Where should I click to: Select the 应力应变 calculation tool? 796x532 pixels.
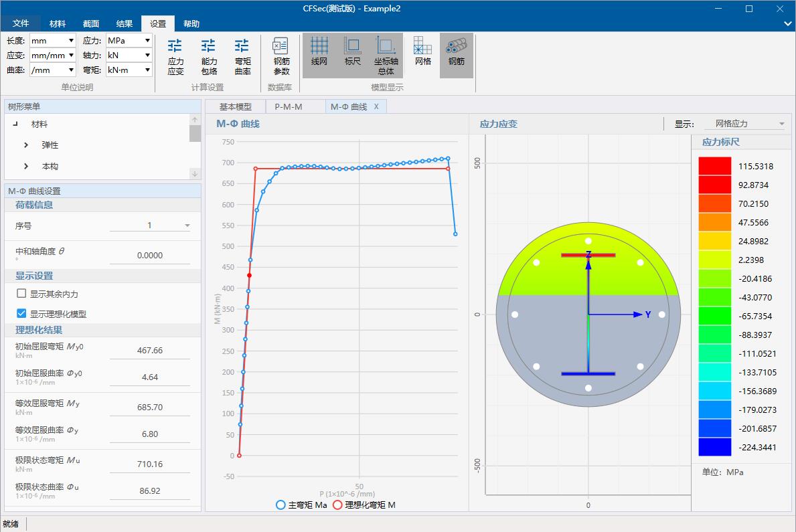click(x=175, y=55)
